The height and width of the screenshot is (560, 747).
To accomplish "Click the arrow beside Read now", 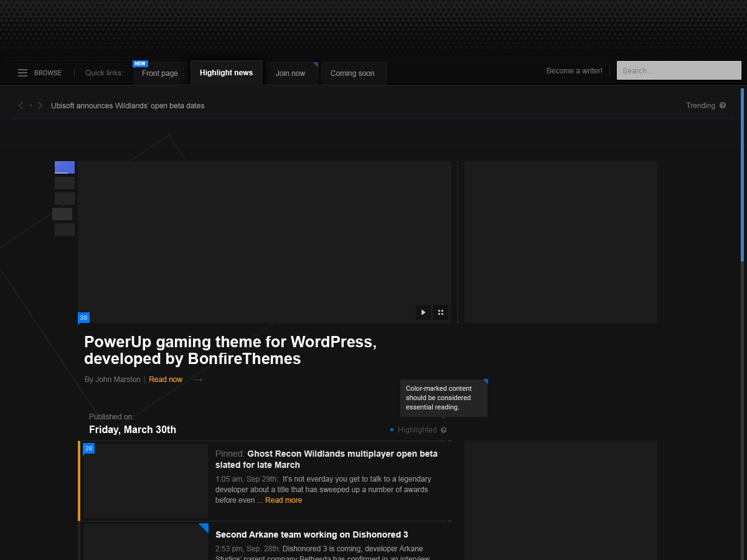I will tap(198, 380).
